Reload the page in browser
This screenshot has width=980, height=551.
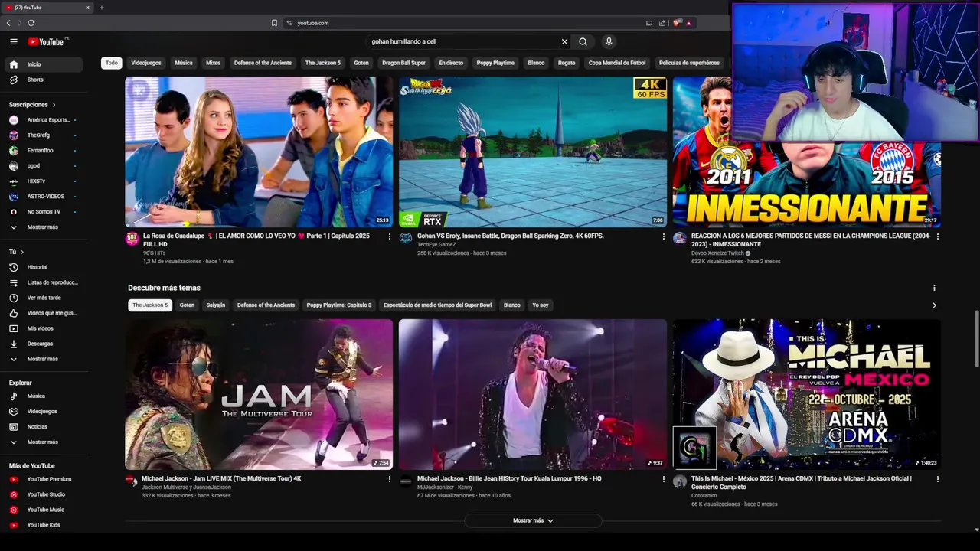click(31, 23)
